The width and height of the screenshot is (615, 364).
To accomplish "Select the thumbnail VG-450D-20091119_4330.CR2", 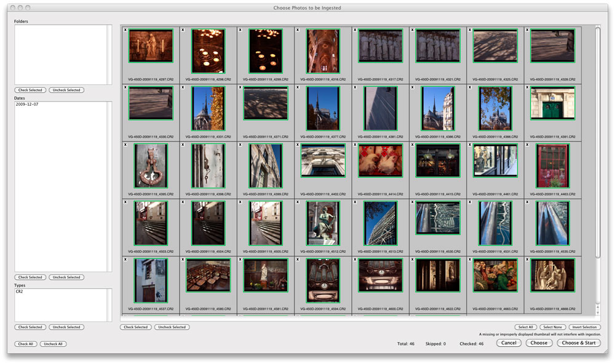I will [151, 103].
